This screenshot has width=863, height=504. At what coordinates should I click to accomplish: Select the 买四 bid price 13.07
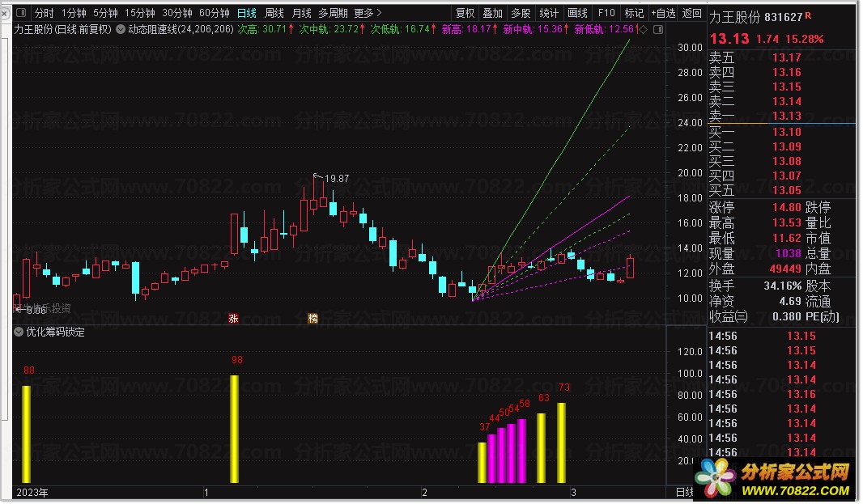[x=787, y=176]
